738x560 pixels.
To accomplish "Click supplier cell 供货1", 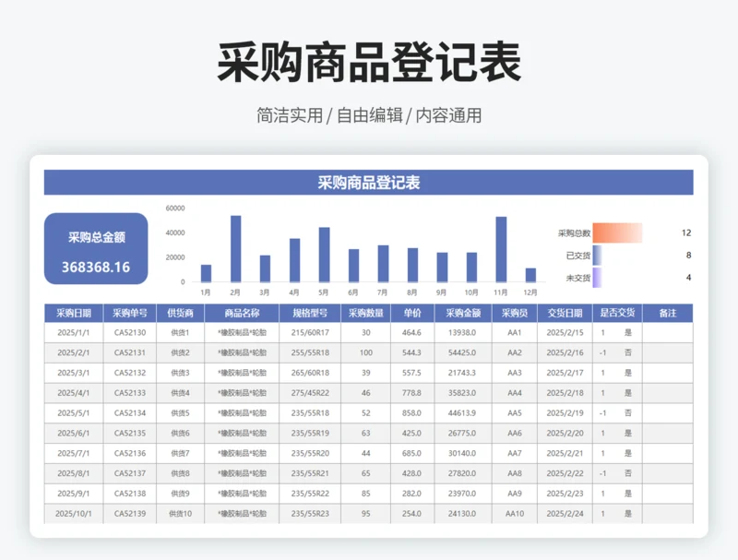I will pos(180,332).
